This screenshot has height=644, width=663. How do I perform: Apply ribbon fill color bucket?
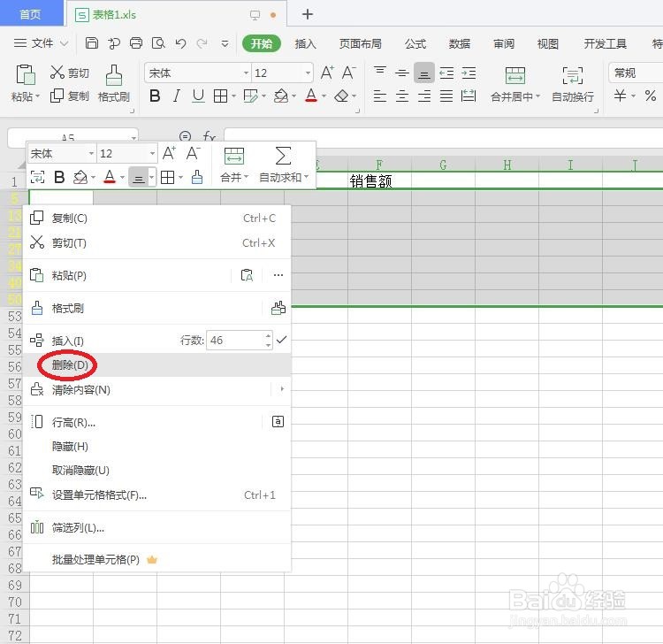click(280, 96)
